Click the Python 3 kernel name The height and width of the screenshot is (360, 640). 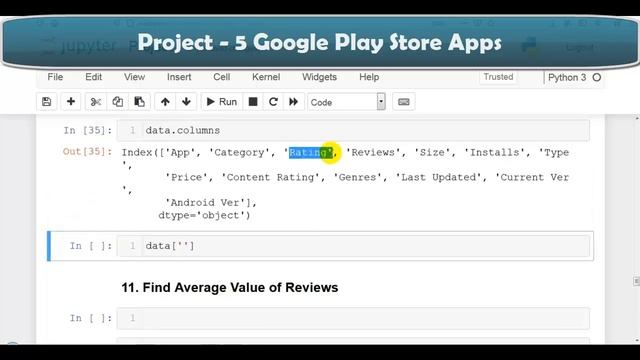pyautogui.click(x=567, y=78)
